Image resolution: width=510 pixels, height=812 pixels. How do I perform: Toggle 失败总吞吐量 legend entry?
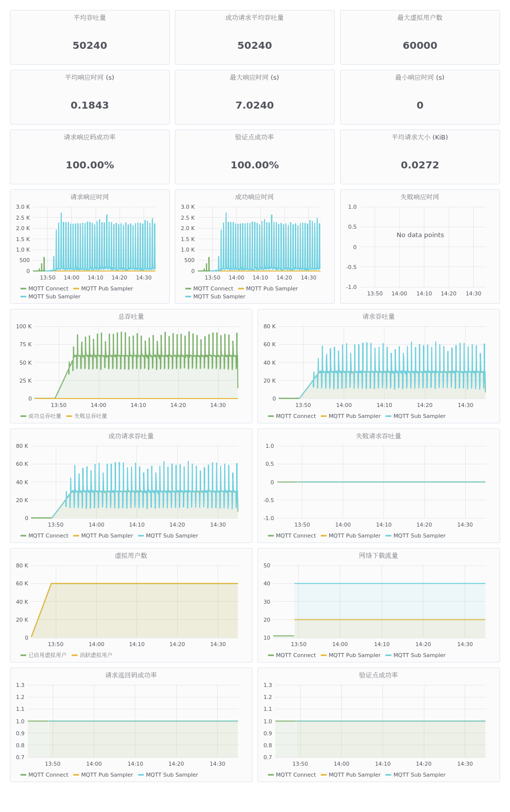click(91, 416)
